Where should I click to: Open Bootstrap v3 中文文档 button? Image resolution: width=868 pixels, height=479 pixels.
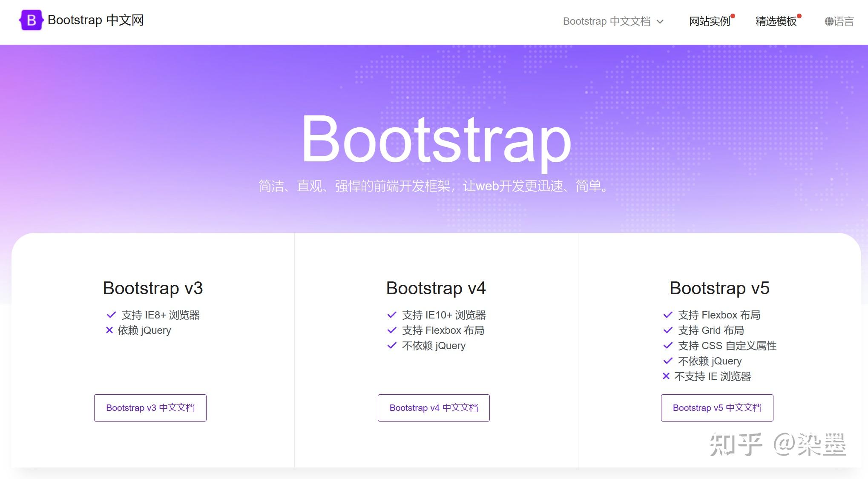(150, 408)
